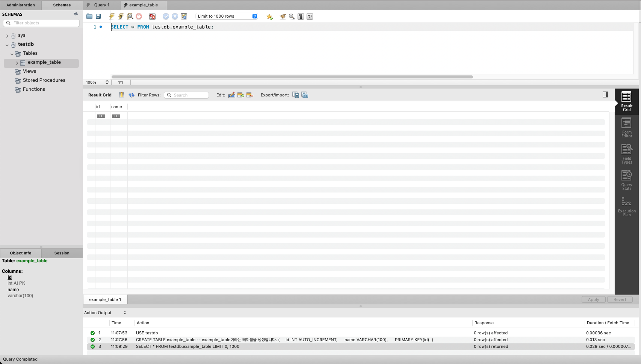Viewport: 641px width, 364px height.
Task: Switch to the Schemas tab
Action: tap(62, 5)
